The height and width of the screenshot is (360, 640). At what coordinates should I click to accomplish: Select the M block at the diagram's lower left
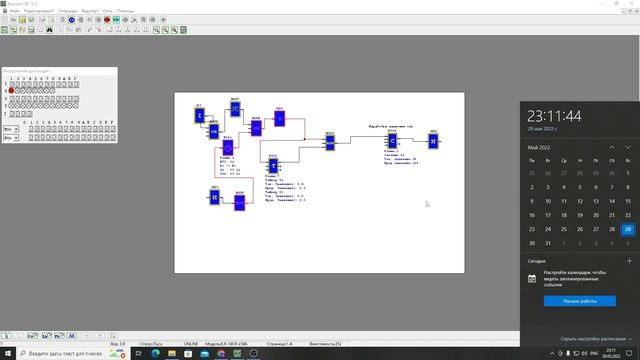coord(215,197)
